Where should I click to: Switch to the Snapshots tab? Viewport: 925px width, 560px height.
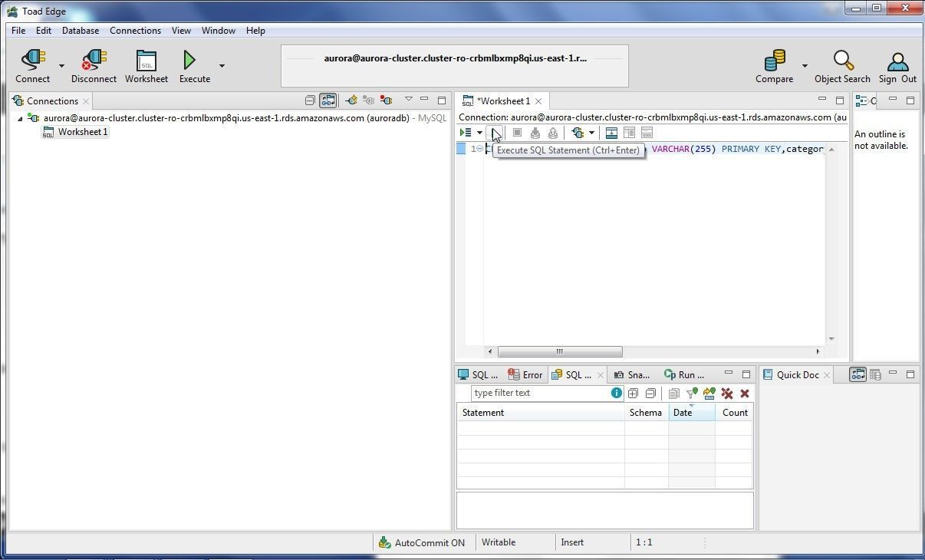point(632,375)
